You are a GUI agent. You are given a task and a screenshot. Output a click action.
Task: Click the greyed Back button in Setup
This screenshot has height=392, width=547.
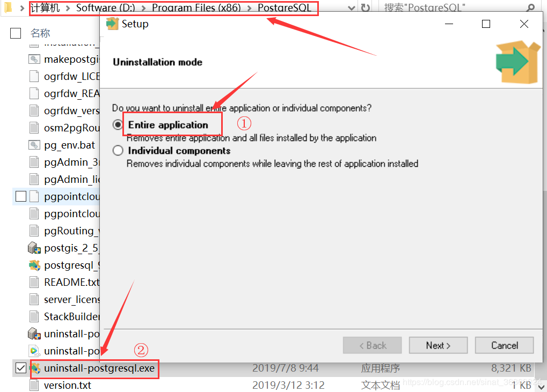point(372,345)
